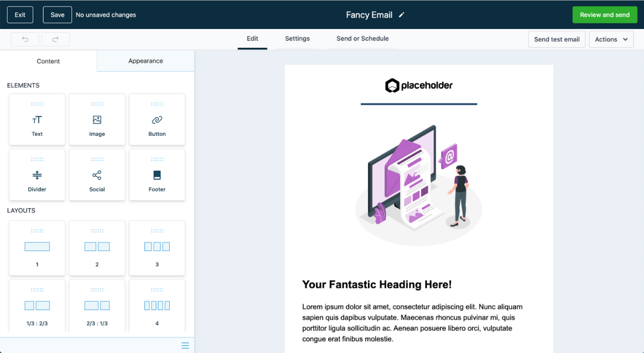Pick the 1/3 : 2/3 column layout
Image resolution: width=644 pixels, height=353 pixels.
click(x=37, y=307)
